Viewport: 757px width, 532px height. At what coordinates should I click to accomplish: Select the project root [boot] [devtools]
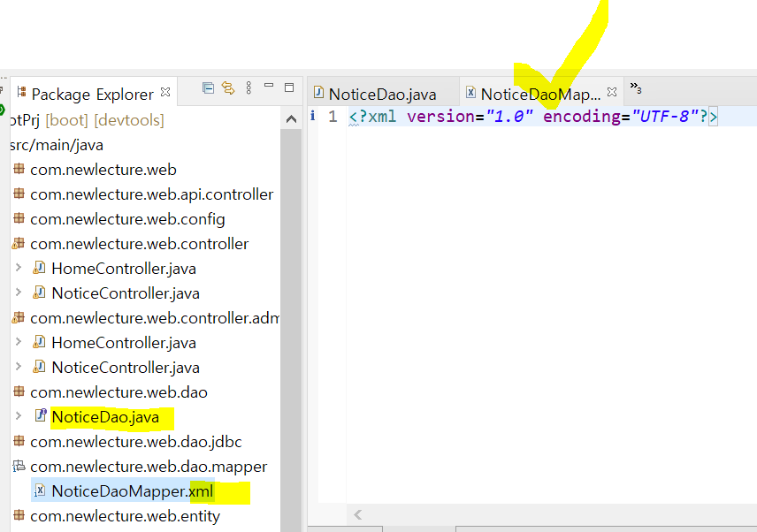tap(87, 120)
